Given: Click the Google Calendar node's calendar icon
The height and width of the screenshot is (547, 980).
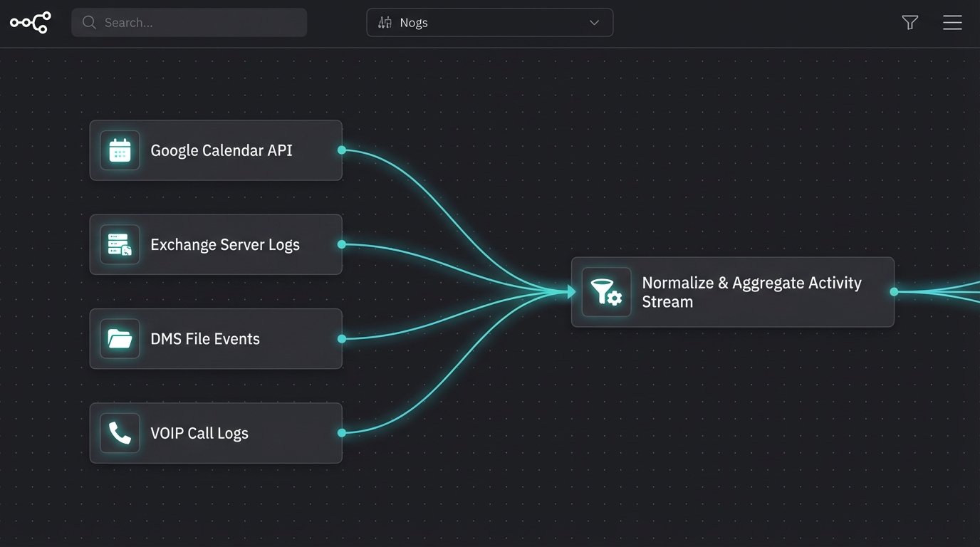Looking at the screenshot, I should click(x=120, y=150).
